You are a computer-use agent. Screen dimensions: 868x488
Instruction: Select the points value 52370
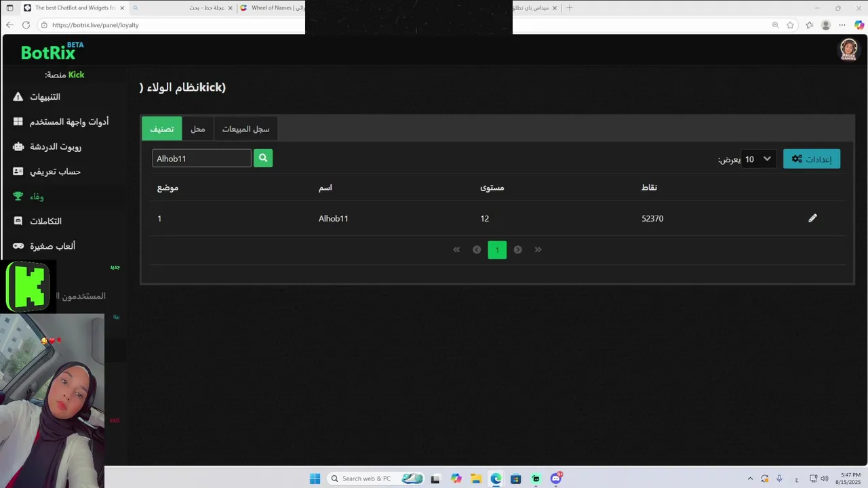(652, 218)
